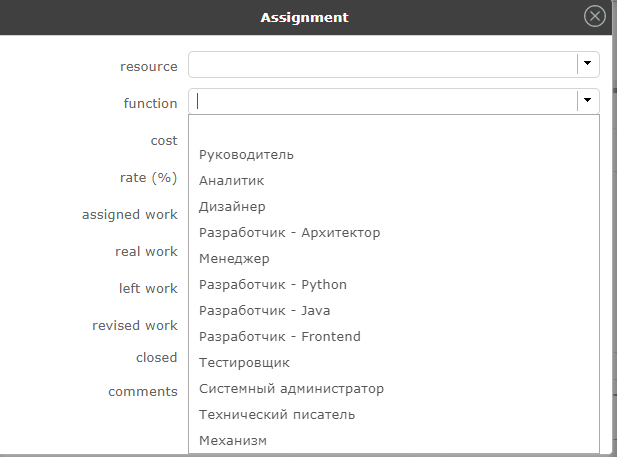The width and height of the screenshot is (617, 457).
Task: Close the Assignment dialog
Action: 595,17
